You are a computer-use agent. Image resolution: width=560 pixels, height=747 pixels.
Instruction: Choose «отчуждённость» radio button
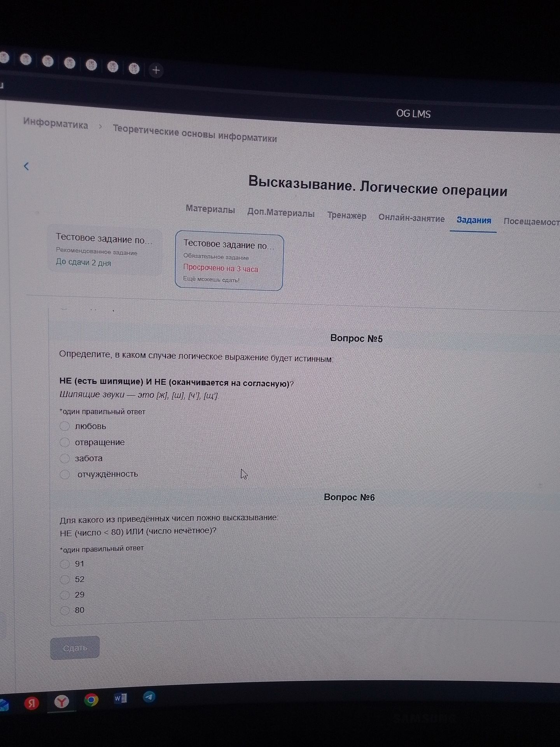click(65, 474)
